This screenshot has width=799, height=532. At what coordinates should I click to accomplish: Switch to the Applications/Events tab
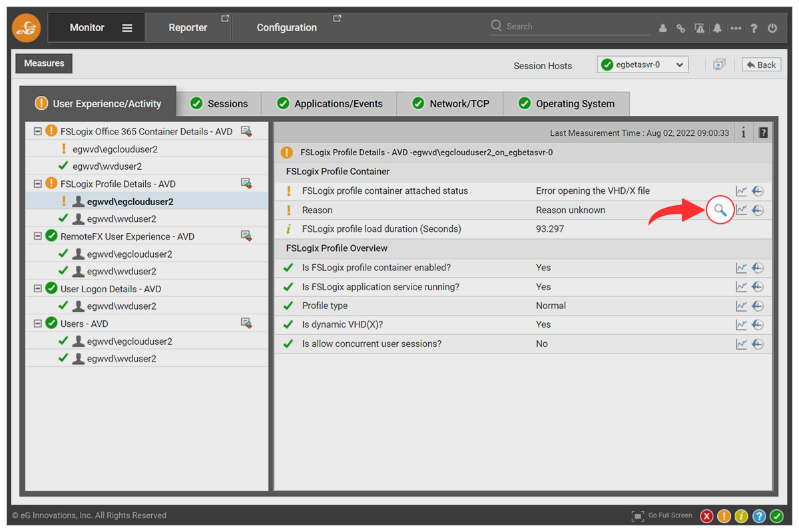[330, 104]
